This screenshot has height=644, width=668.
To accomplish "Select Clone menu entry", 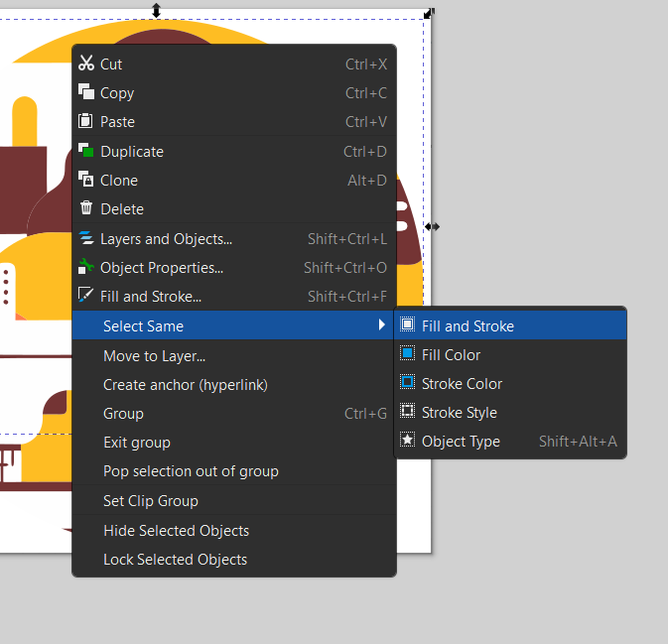I will [234, 181].
